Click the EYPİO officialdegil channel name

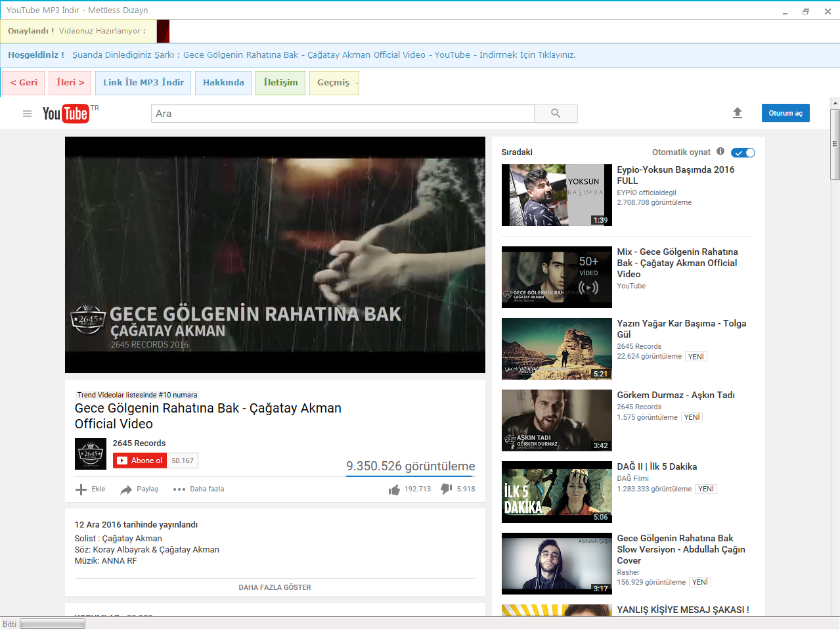(646, 192)
